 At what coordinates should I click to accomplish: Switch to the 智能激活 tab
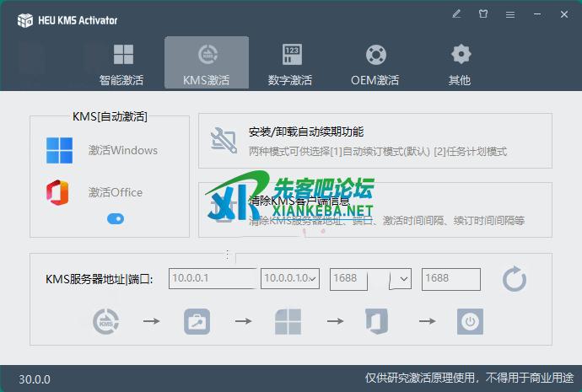point(121,64)
